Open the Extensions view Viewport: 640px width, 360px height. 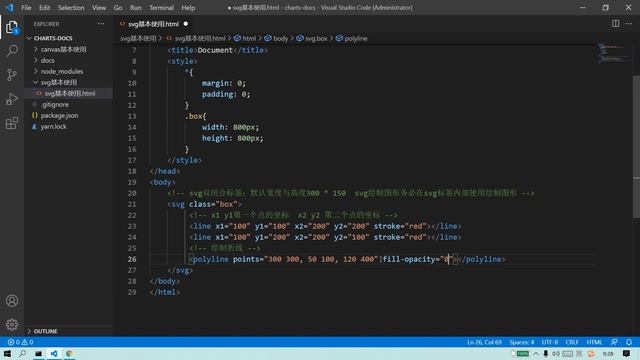click(12, 123)
